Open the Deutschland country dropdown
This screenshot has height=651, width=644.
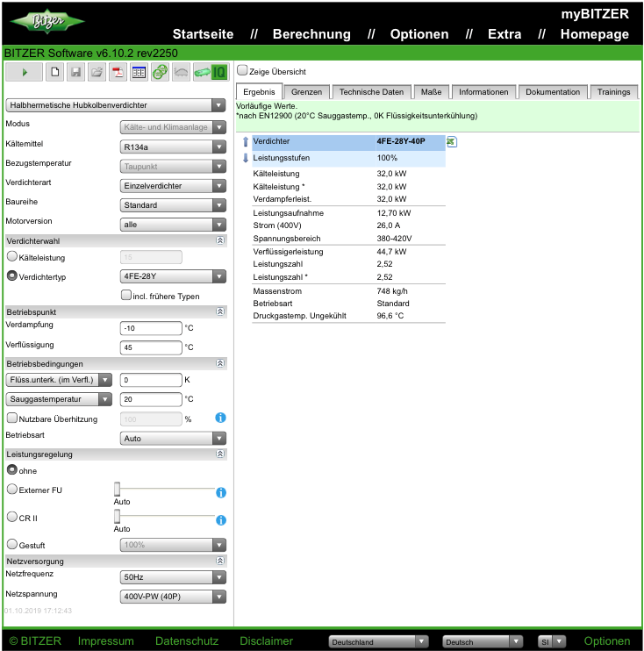378,642
